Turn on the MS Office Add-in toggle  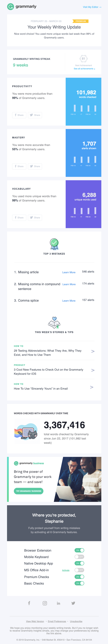(79, 570)
